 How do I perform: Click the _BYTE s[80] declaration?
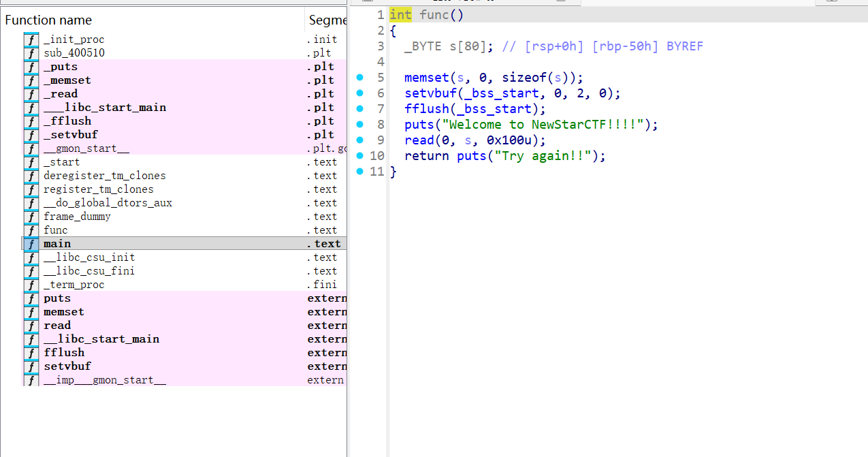(449, 46)
